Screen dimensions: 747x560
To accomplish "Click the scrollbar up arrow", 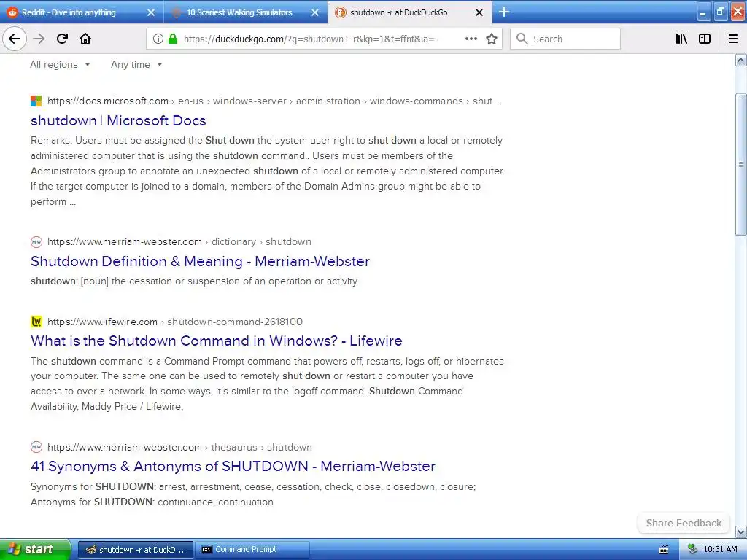I will 741,60.
